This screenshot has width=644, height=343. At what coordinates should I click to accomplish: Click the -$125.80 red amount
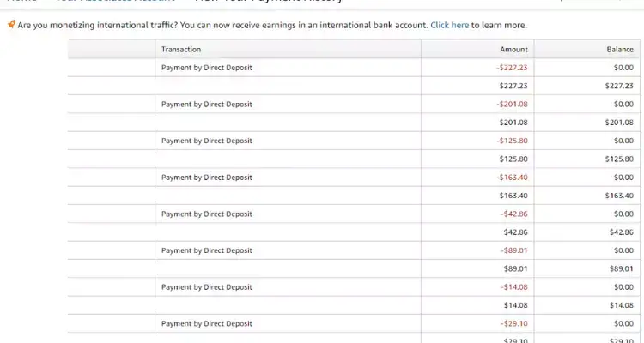(512, 141)
